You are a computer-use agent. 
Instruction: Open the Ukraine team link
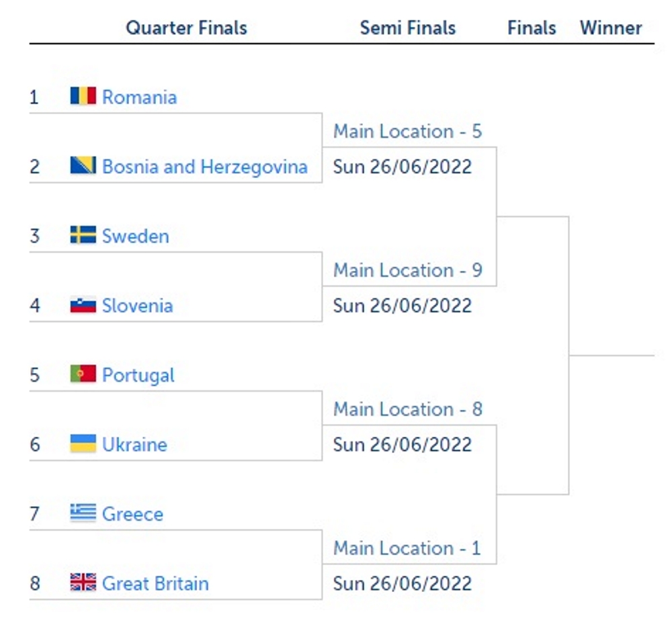pos(134,445)
